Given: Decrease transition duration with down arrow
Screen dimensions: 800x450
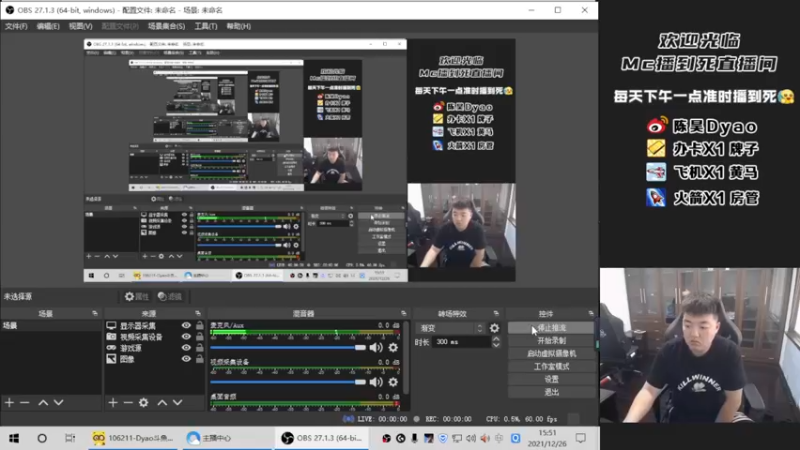Looking at the screenshot, I should (496, 345).
